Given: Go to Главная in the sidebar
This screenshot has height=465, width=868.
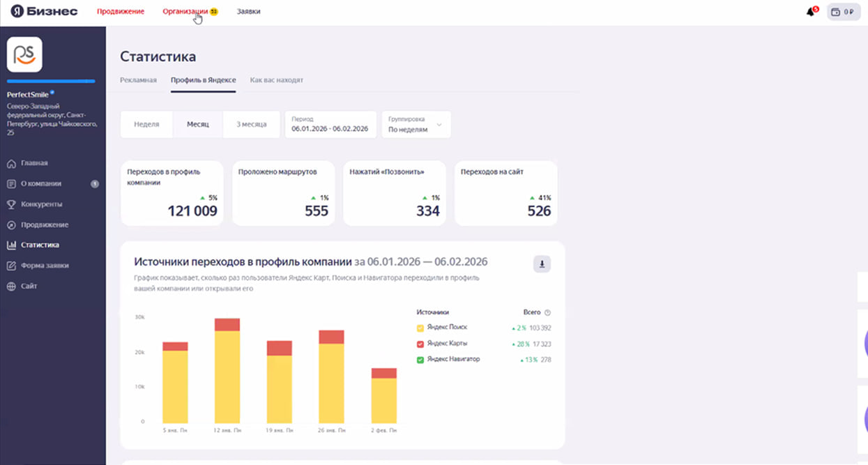Looking at the screenshot, I should click(x=34, y=163).
